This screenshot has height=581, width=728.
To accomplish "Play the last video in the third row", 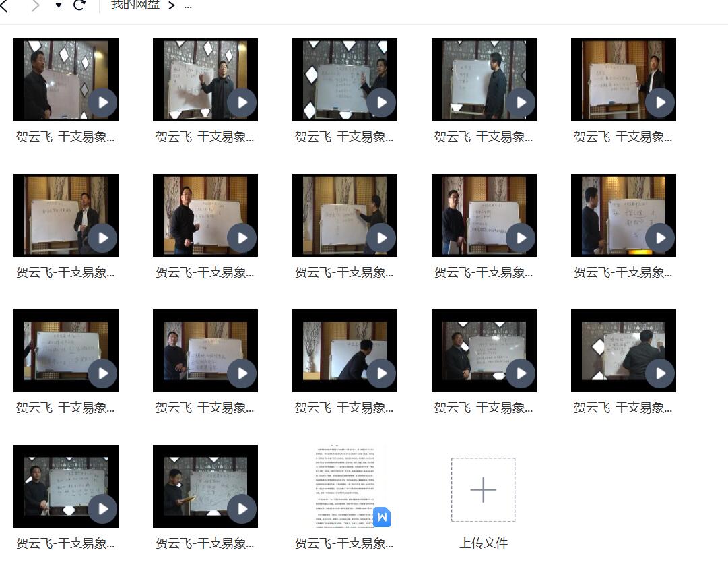I will [x=660, y=373].
